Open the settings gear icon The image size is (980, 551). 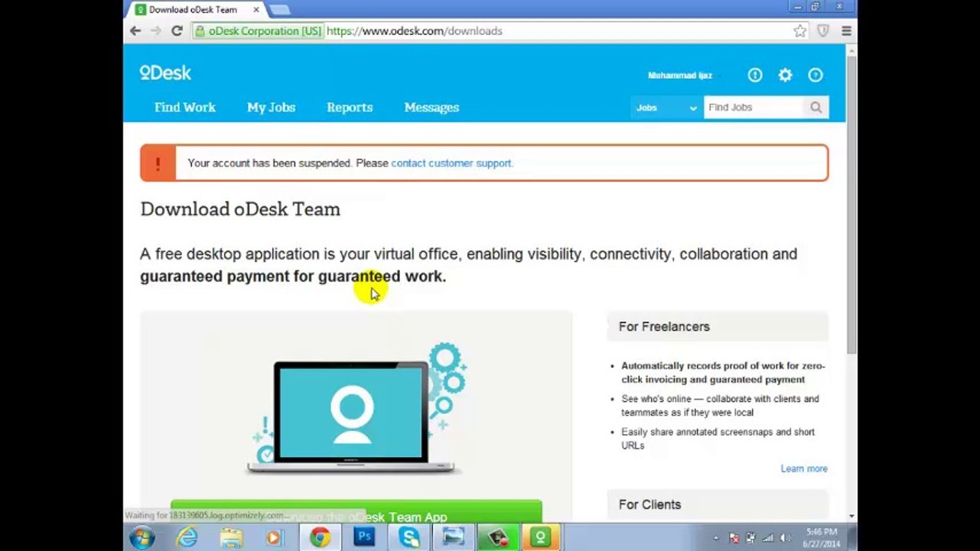(x=785, y=75)
